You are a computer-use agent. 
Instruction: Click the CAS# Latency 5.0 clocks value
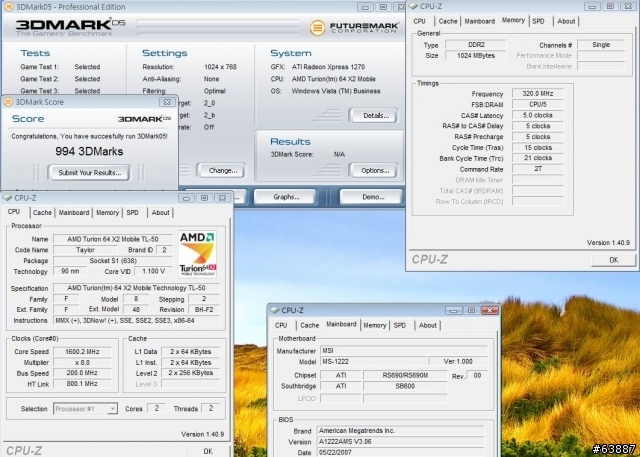[x=538, y=115]
